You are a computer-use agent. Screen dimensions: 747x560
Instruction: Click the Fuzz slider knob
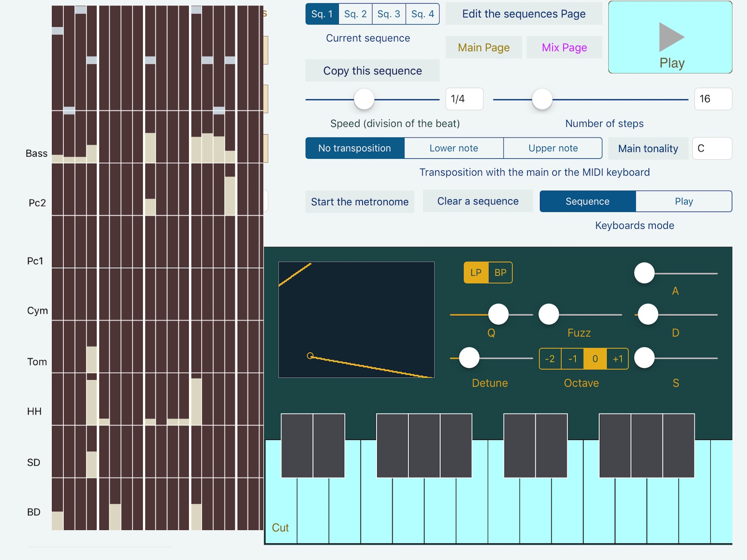click(x=548, y=314)
